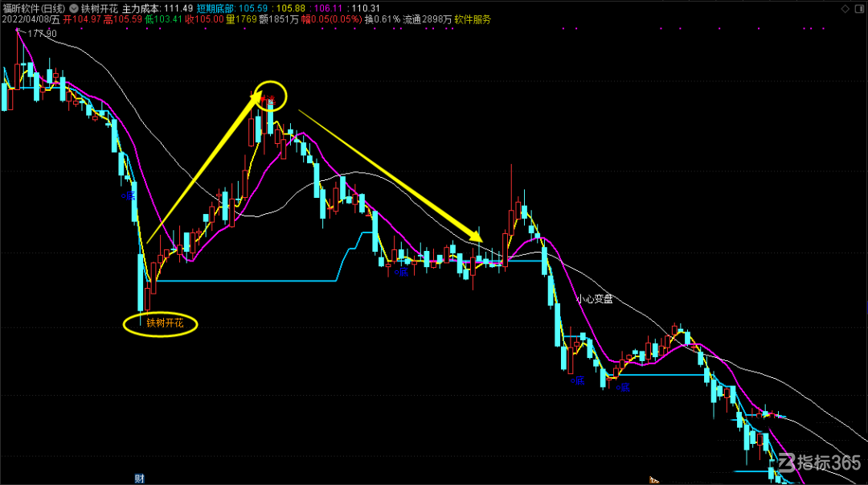Click the date 2022/04/08/五
Screen dimensions: 868x485
click(x=31, y=19)
